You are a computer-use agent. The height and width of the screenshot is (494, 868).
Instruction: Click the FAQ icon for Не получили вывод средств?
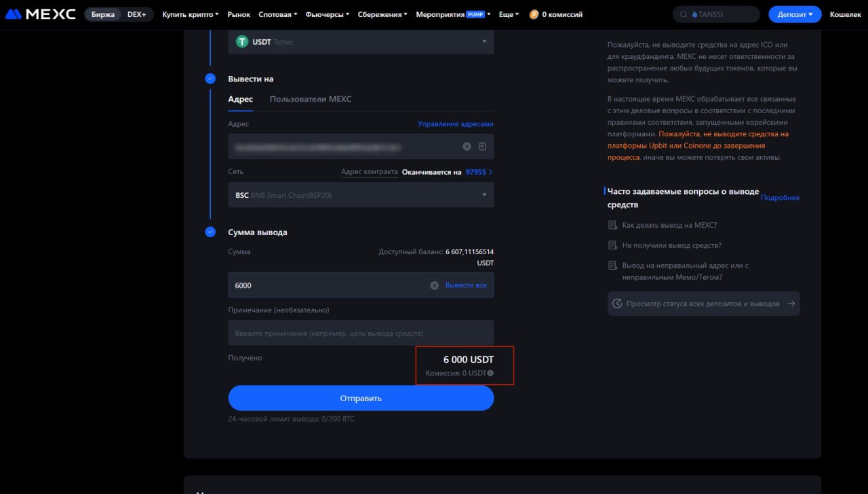click(x=612, y=245)
